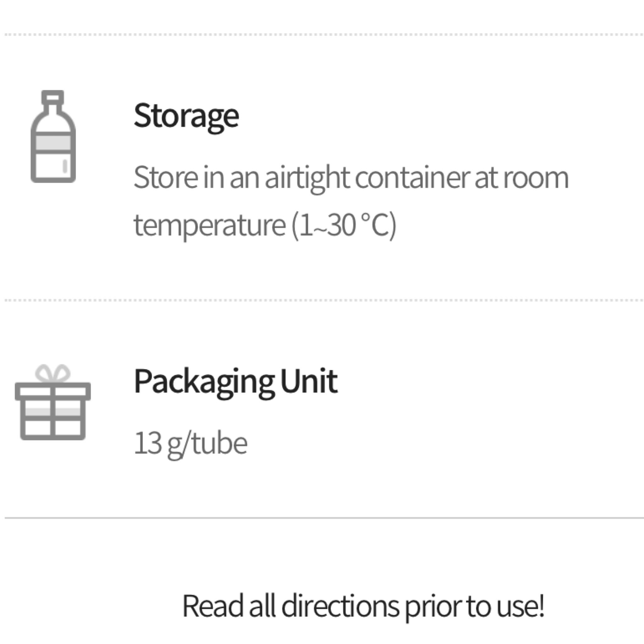Select the Packaging Unit heading
The image size is (644, 644).
235,381
